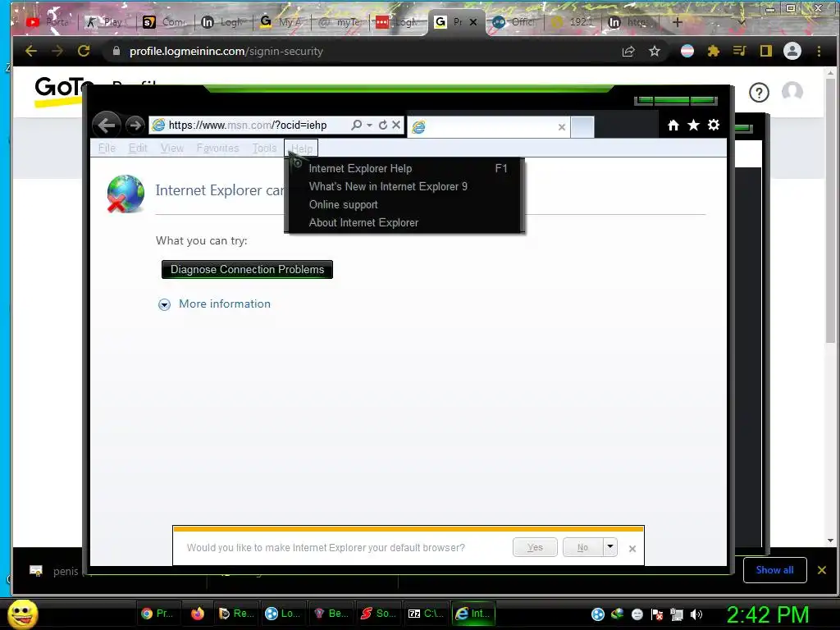
Task: Open Chrome media control icon
Action: pyautogui.click(x=739, y=51)
